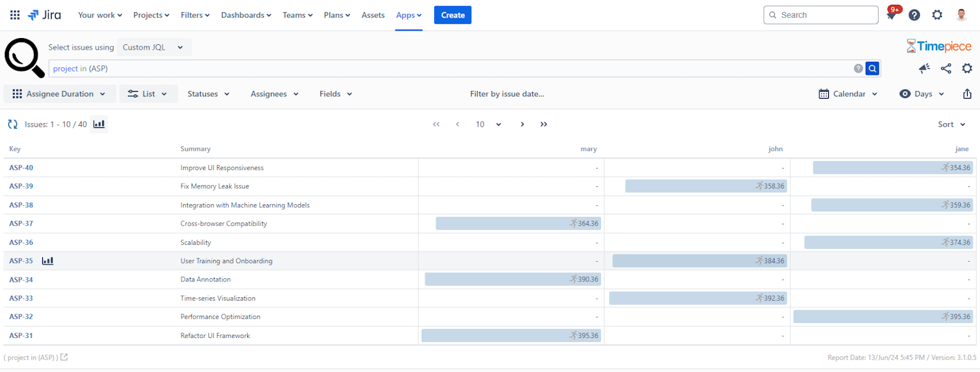
Task: Open issue ASP-37
Action: coord(21,224)
